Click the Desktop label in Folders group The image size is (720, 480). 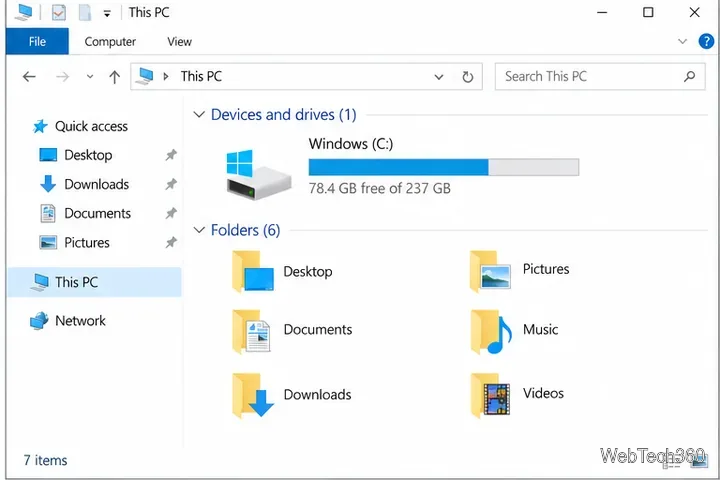(308, 271)
